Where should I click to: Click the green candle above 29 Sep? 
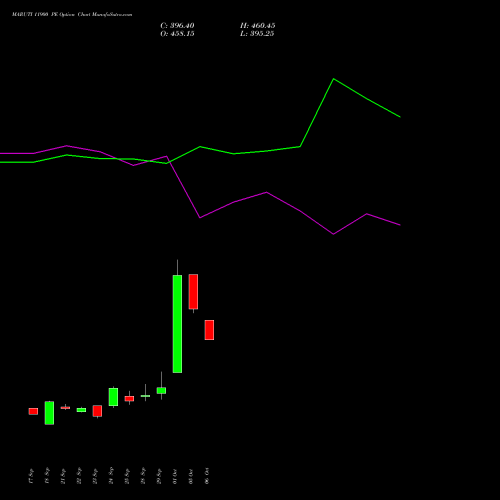point(161,390)
